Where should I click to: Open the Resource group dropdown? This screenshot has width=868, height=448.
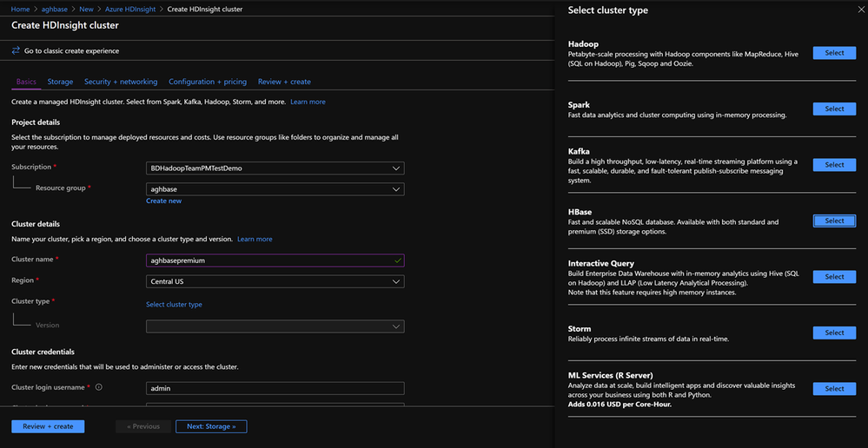click(x=275, y=189)
